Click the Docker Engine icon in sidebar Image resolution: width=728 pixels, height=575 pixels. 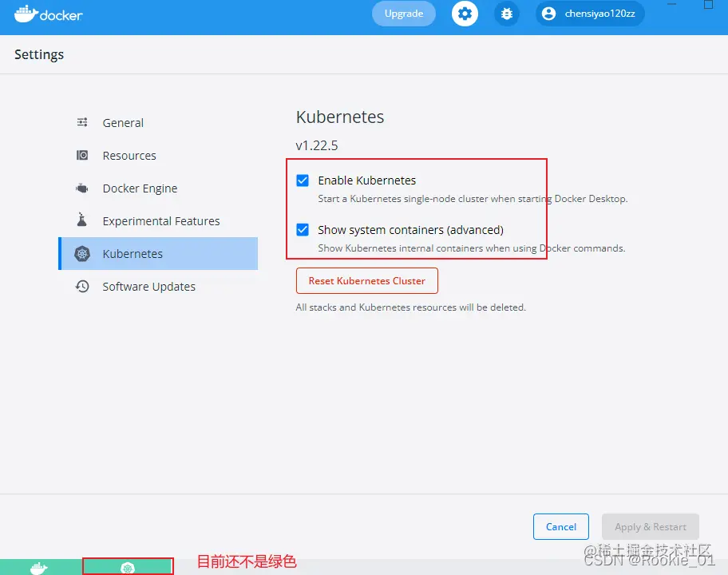[82, 188]
